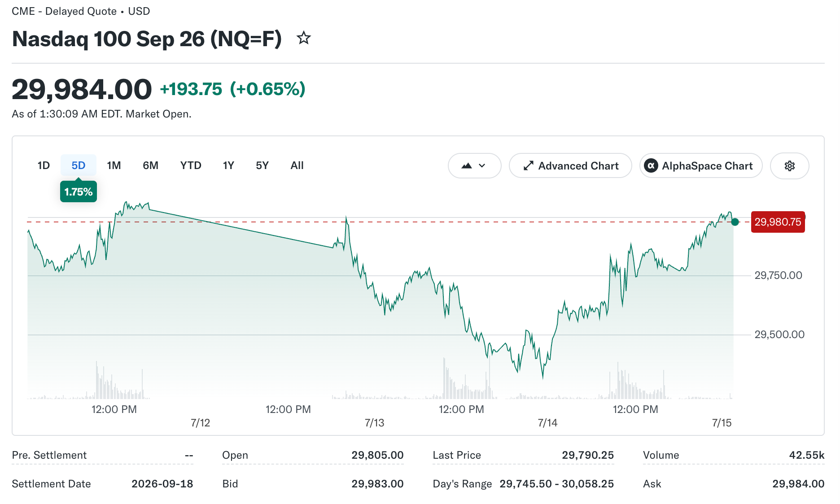Click the expand arrows icon on Advanced Chart
840x504 pixels.
tap(529, 166)
